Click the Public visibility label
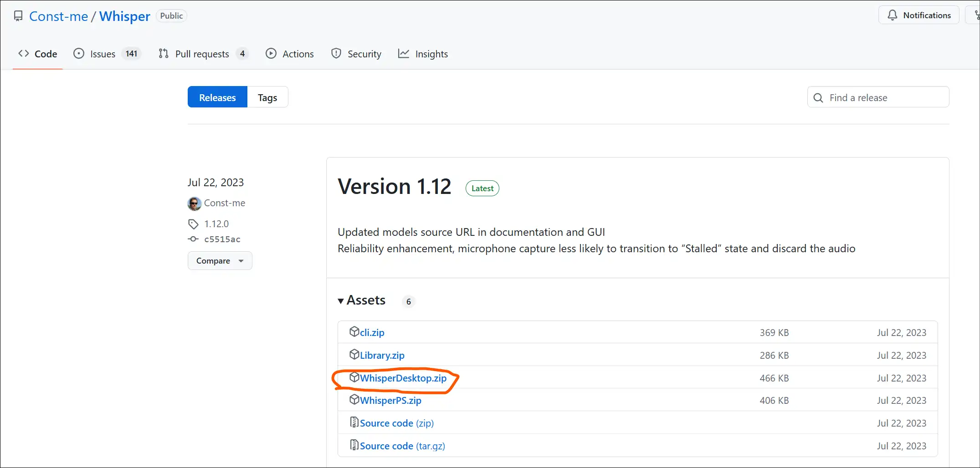This screenshot has height=468, width=980. [171, 16]
